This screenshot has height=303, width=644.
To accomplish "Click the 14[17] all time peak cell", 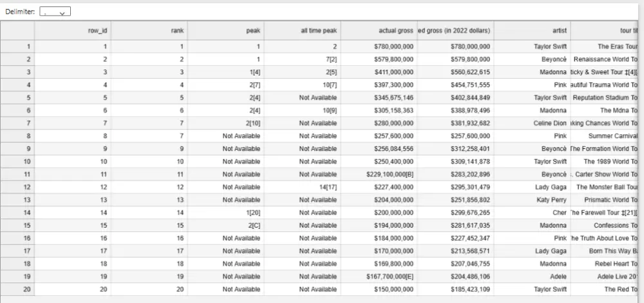I will [x=302, y=187].
